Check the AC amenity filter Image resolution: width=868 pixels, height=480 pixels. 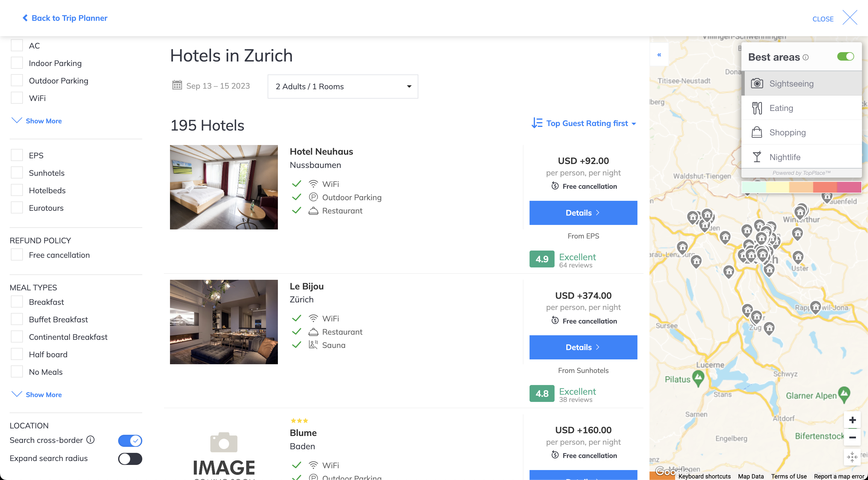tap(17, 45)
